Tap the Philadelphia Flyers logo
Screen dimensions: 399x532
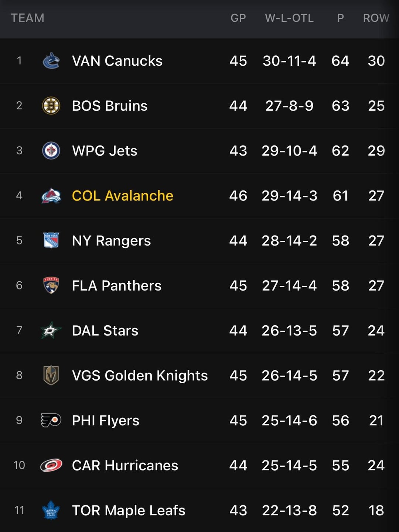pyautogui.click(x=51, y=421)
